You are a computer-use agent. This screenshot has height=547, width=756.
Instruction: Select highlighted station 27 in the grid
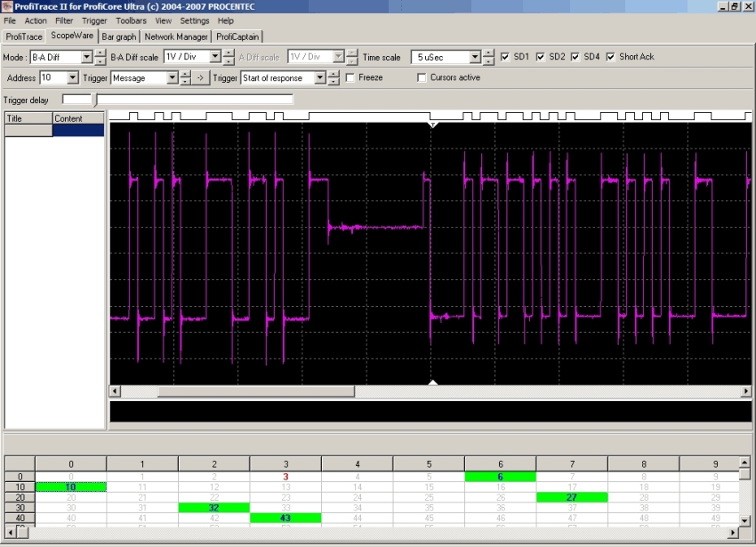(572, 497)
